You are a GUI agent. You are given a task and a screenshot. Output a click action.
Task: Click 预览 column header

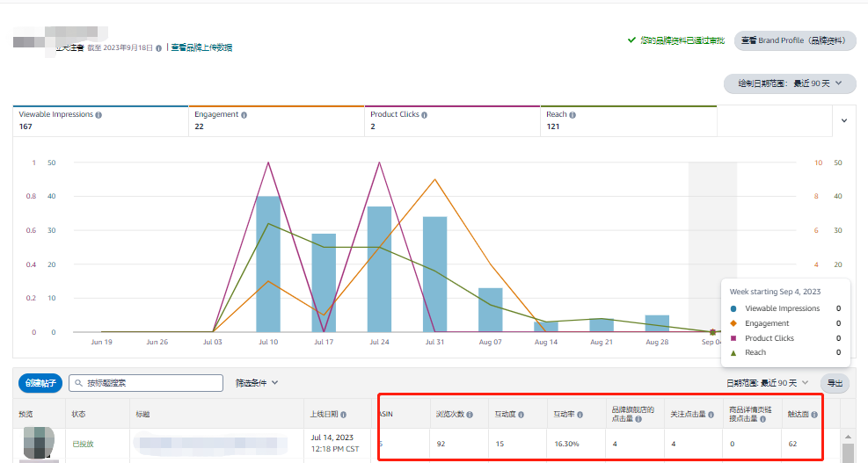click(26, 415)
